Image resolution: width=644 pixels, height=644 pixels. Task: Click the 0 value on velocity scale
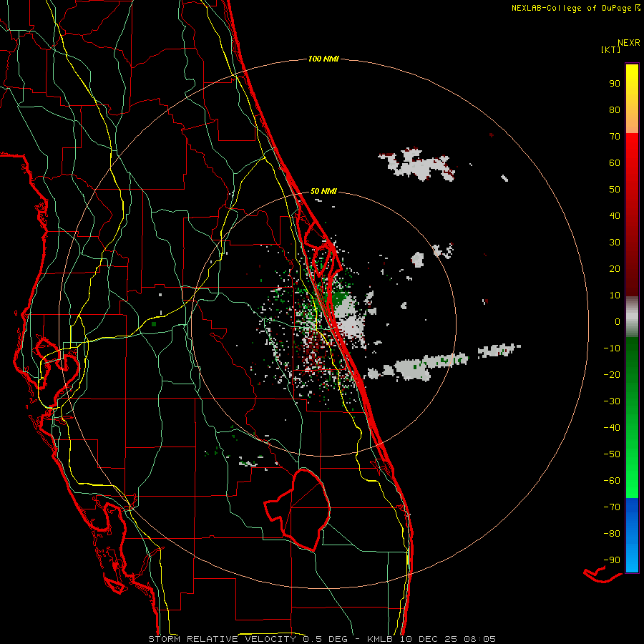click(x=618, y=321)
